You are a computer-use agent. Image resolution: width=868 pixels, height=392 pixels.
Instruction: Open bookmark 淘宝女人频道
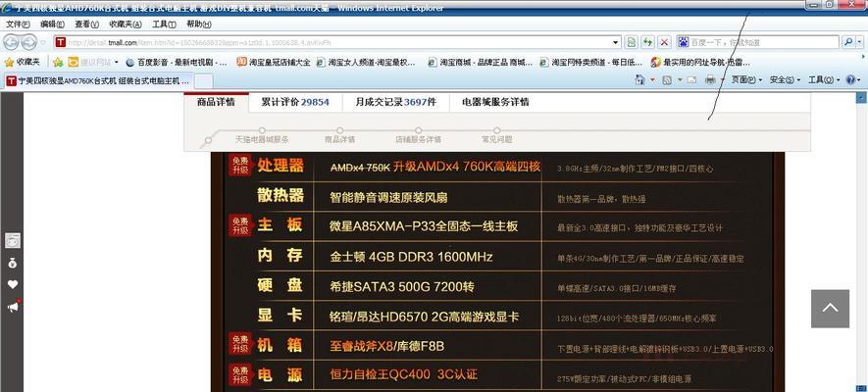[366, 63]
